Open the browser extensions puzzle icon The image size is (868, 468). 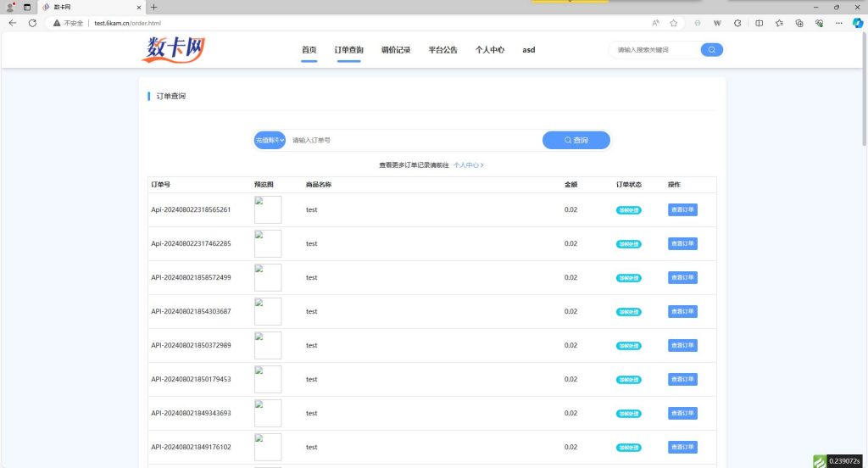click(x=737, y=23)
